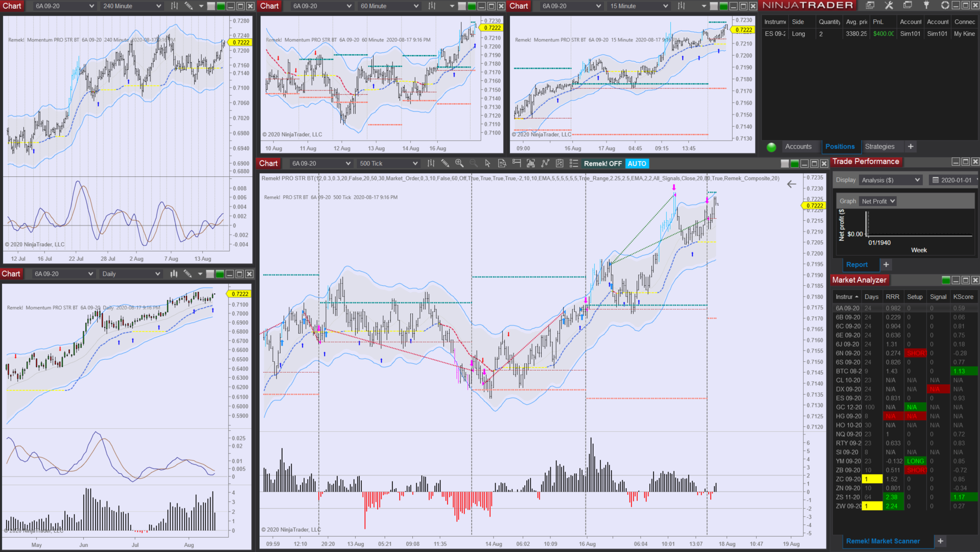The image size is (980, 552).
Task: Click the 2020-01-01 date field
Action: (x=953, y=180)
